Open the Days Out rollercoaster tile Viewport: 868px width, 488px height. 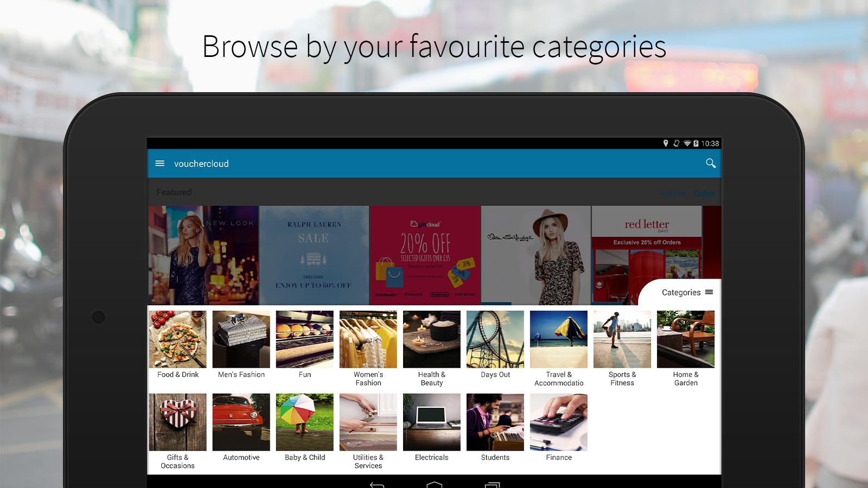click(x=495, y=345)
